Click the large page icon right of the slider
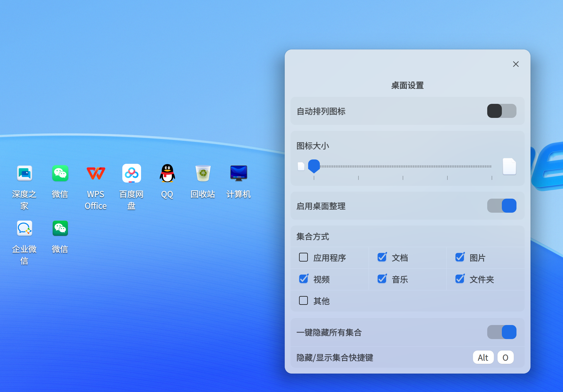Viewport: 563px width, 392px height. [509, 166]
